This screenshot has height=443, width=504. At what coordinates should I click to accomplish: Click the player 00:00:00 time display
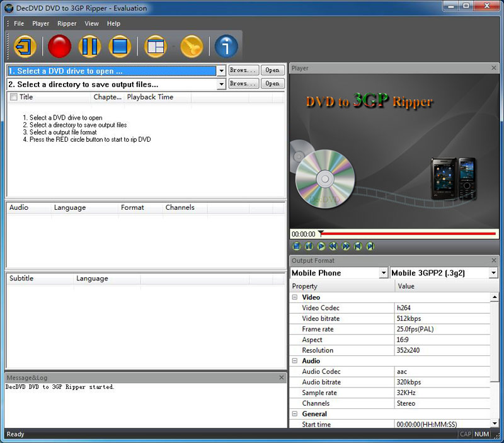[x=304, y=234]
